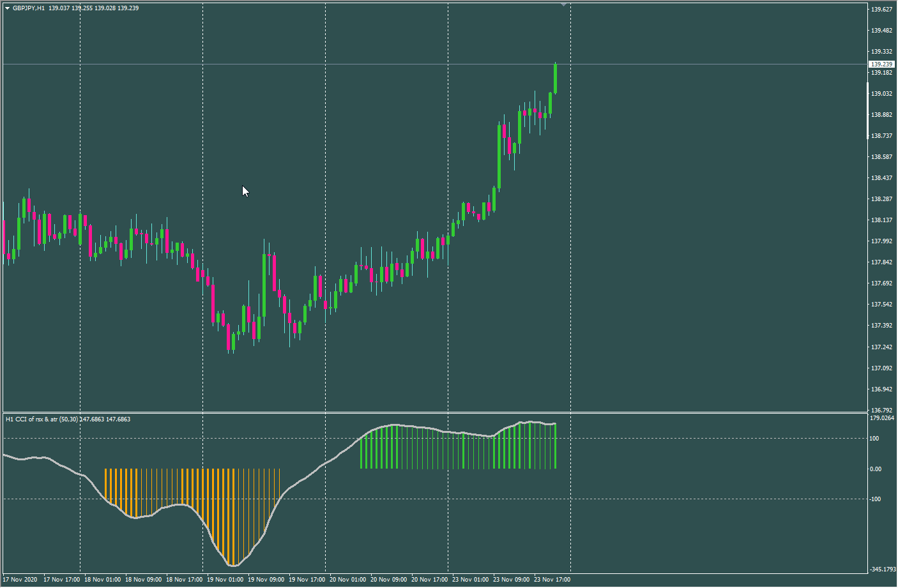Click the divider between chart and indicator window
This screenshot has width=898, height=588.
[x=434, y=412]
